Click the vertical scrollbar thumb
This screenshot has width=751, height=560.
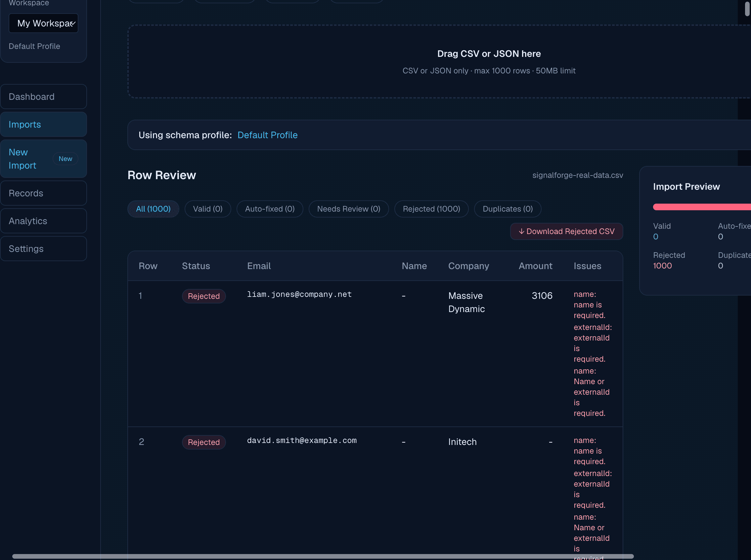click(x=747, y=9)
